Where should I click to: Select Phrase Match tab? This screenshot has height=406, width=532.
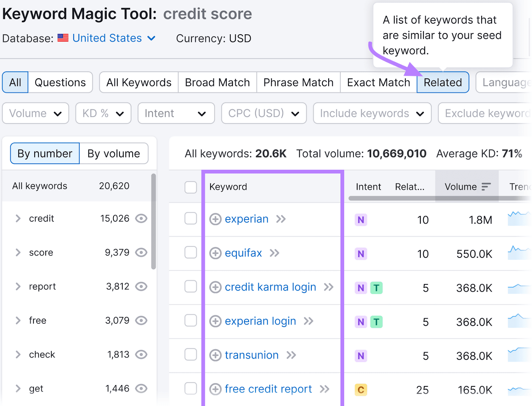(x=299, y=82)
